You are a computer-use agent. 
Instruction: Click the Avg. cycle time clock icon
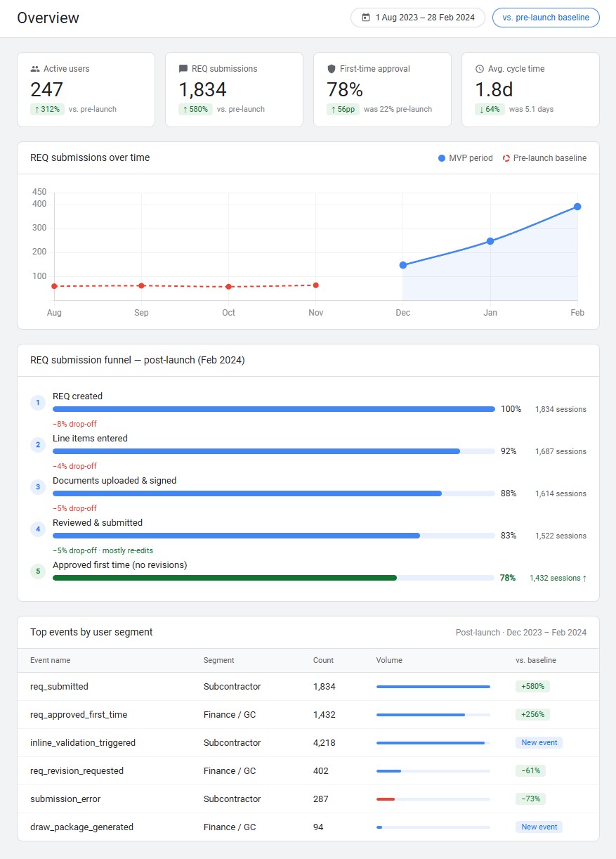[x=480, y=69]
